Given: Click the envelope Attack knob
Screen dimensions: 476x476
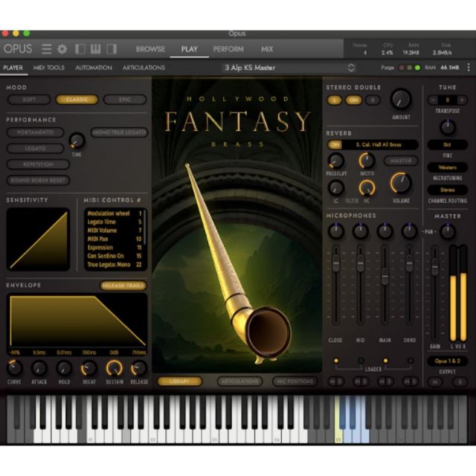Looking at the screenshot, I should pyautogui.click(x=39, y=368).
